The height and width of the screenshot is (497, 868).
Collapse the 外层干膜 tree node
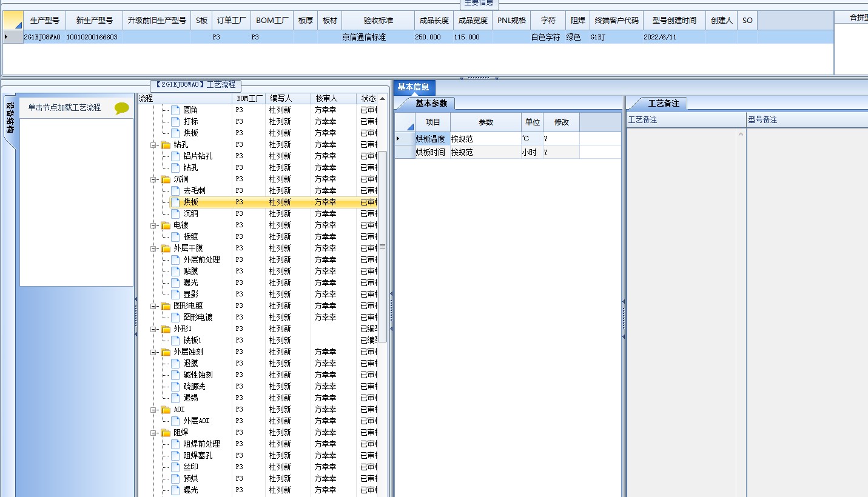pyautogui.click(x=154, y=248)
